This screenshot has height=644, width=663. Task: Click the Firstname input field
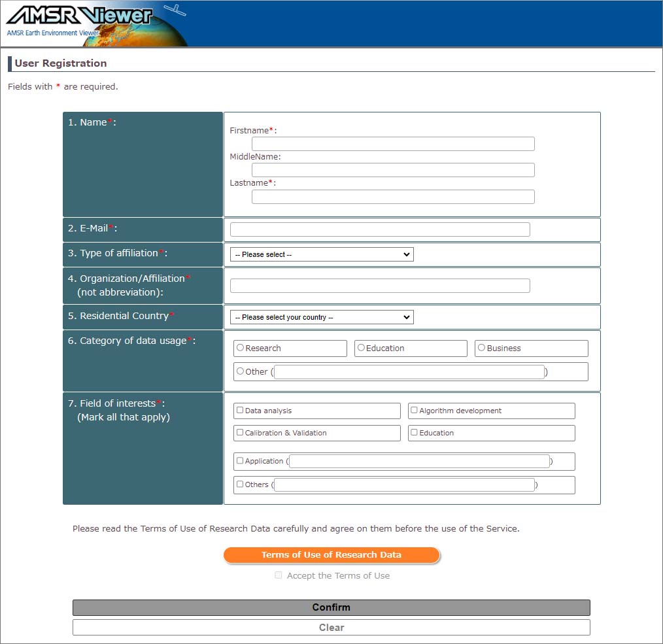click(x=393, y=144)
